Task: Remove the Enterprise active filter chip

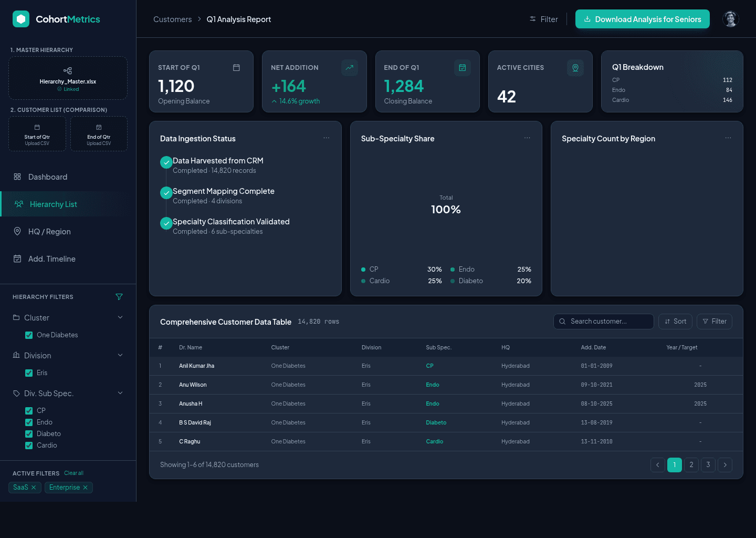Action: tap(85, 488)
